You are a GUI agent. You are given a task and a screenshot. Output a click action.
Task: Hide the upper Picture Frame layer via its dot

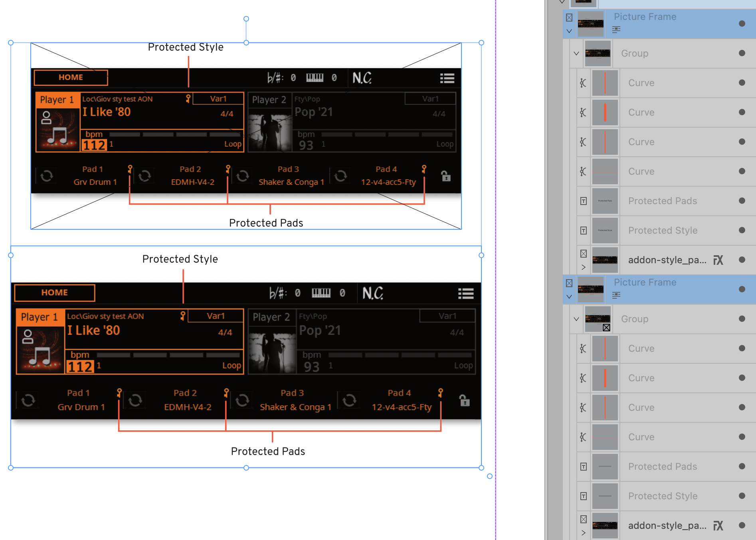click(742, 24)
